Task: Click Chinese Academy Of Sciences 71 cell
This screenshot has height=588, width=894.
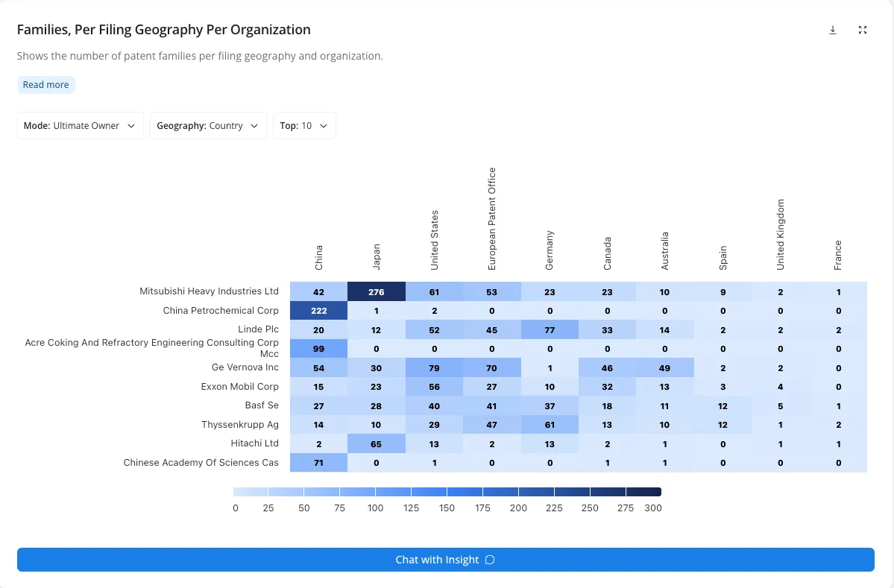Action: [318, 463]
